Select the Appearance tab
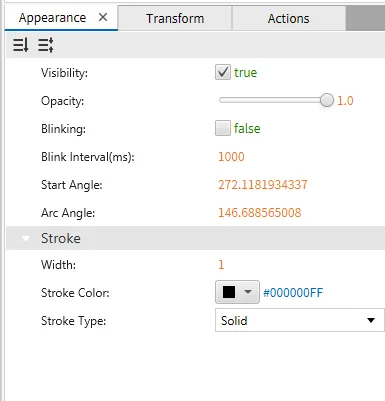 click(x=52, y=18)
